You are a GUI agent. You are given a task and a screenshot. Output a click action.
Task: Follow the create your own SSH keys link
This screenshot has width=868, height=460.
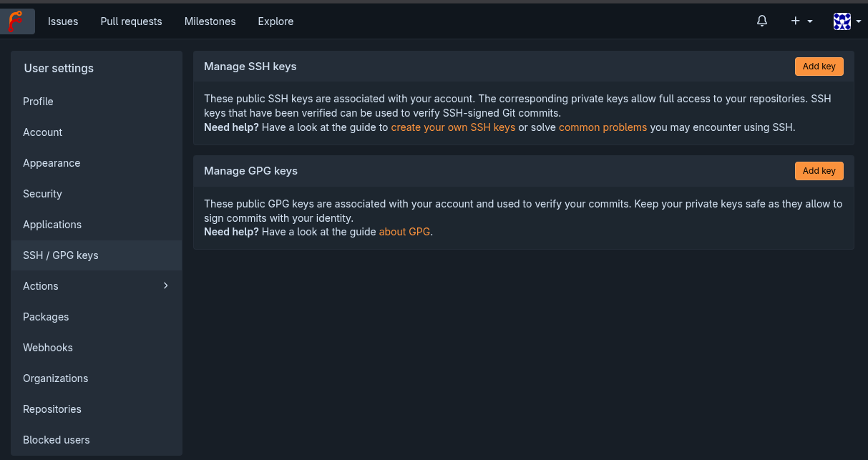453,127
